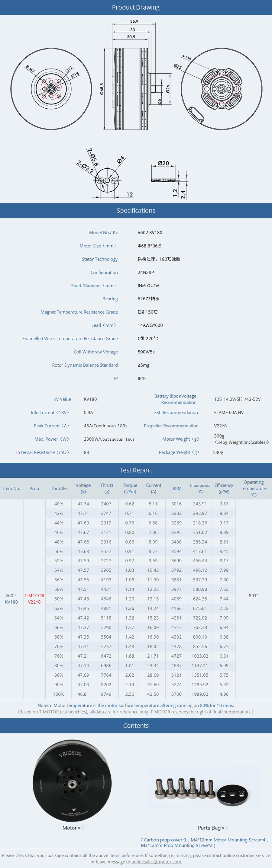Click the 100% throttle row cell
This screenshot has width=272, height=868.
[x=59, y=694]
